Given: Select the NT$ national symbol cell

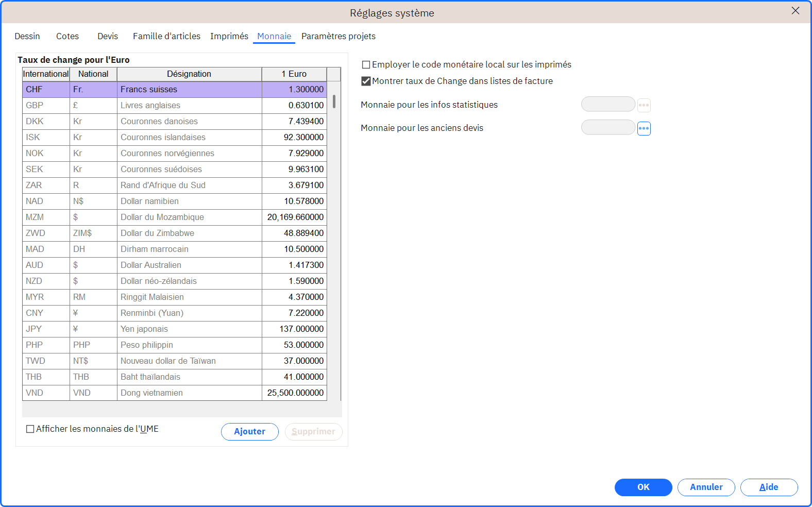Looking at the screenshot, I should [93, 361].
